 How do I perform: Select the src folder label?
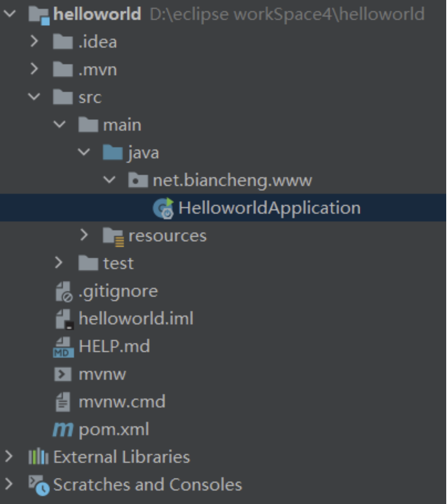pos(90,97)
